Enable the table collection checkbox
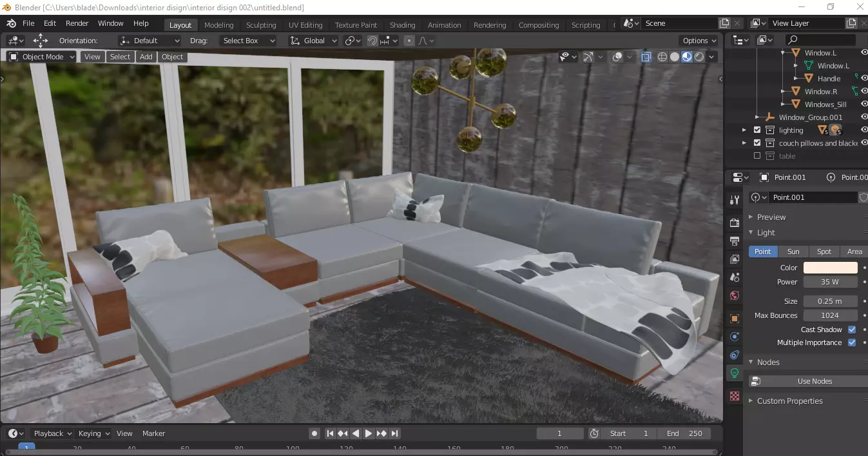This screenshot has width=868, height=456. (x=757, y=156)
